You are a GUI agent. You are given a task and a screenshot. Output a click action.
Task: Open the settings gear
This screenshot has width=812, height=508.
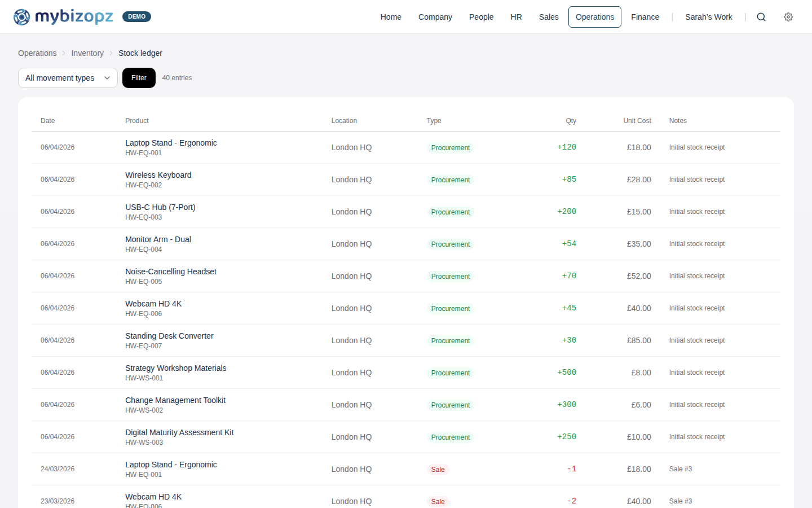tap(788, 17)
